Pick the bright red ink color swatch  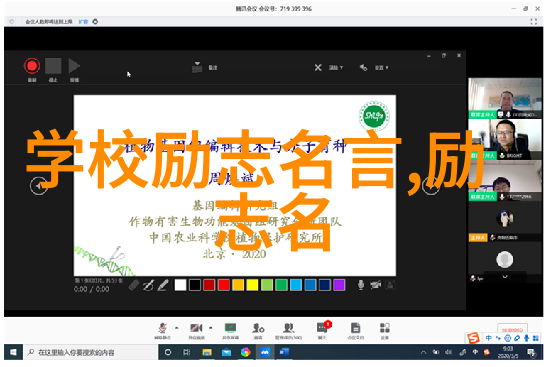[223, 285]
